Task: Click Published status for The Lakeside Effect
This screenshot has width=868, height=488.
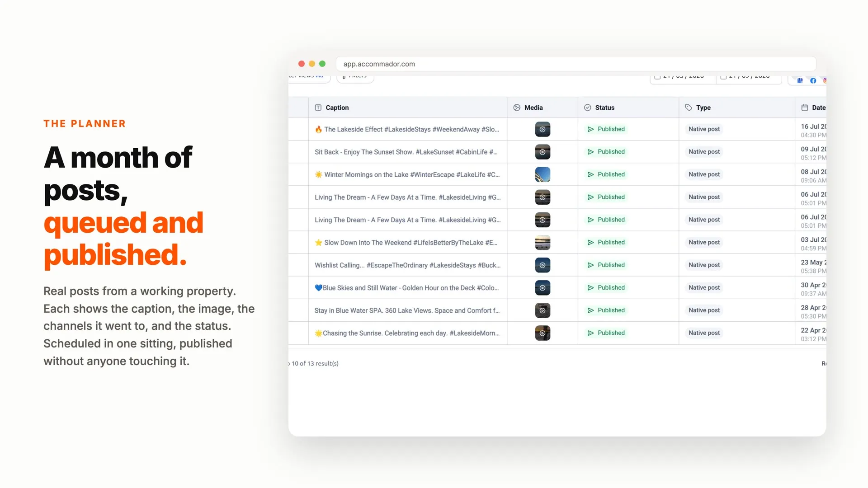Action: pyautogui.click(x=606, y=129)
